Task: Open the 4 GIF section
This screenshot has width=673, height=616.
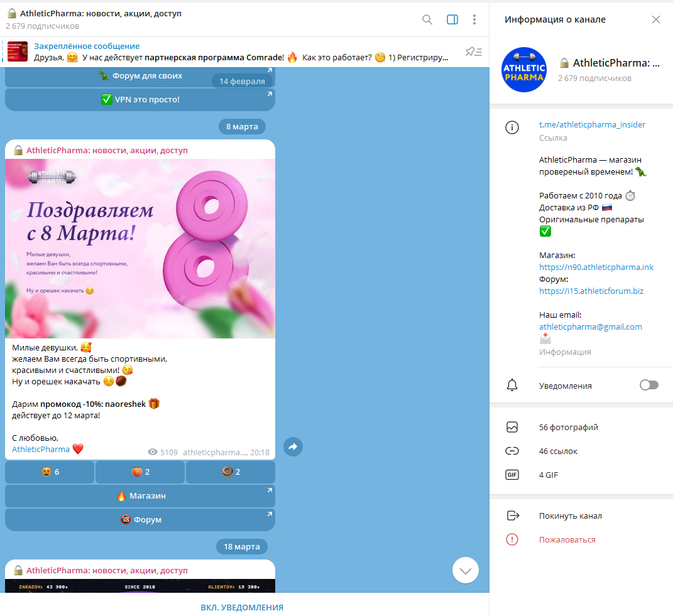Action: point(548,475)
